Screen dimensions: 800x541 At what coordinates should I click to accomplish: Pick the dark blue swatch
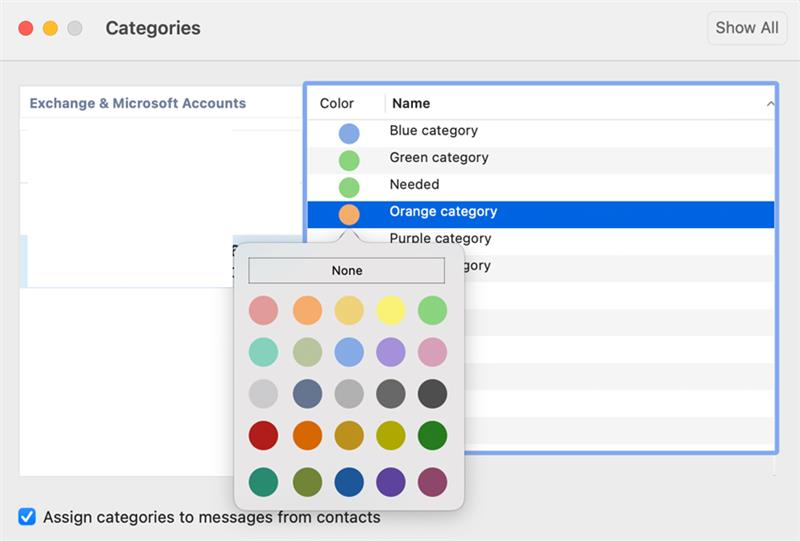[x=349, y=482]
